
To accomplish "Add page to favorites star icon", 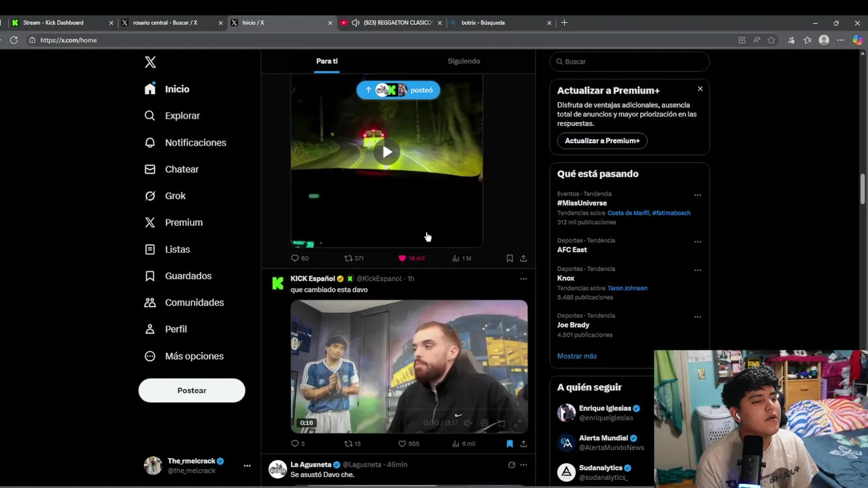I will pos(771,40).
